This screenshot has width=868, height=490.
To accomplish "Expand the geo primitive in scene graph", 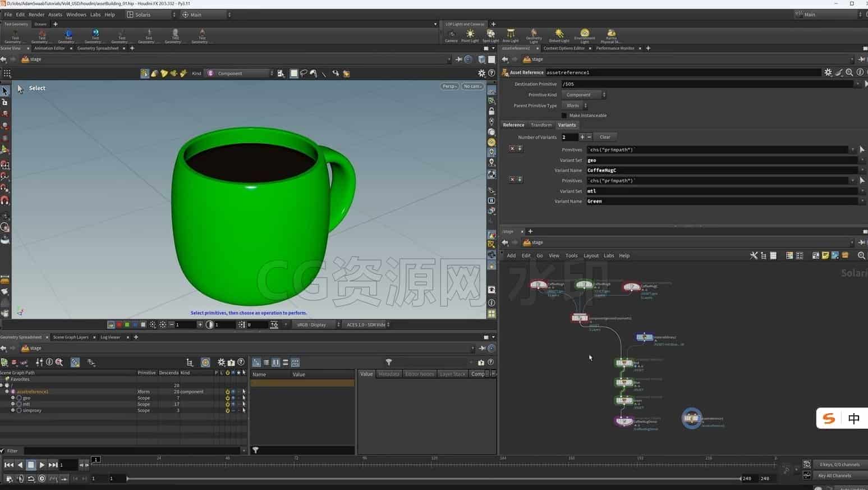I will [13, 398].
